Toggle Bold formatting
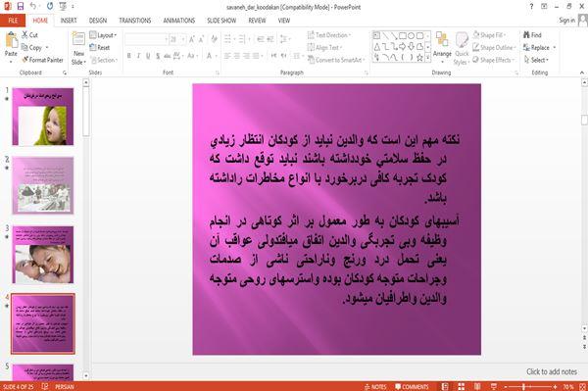The height and width of the screenshot is (391, 588). (x=129, y=56)
